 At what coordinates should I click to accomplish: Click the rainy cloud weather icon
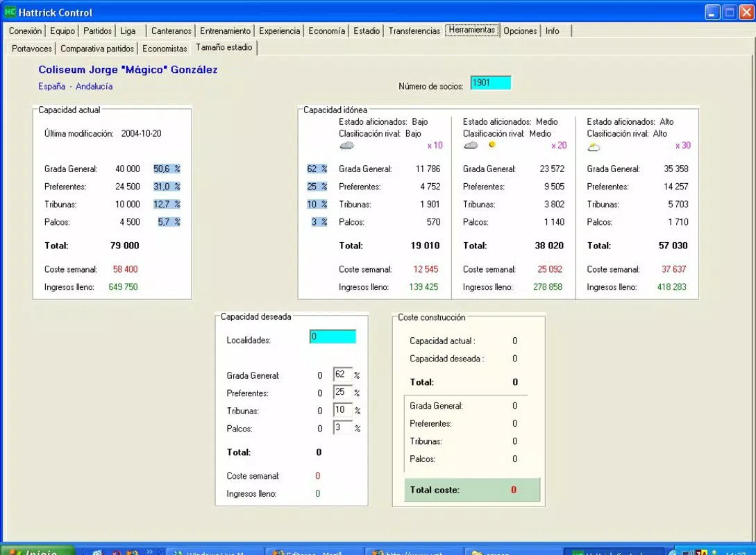346,146
